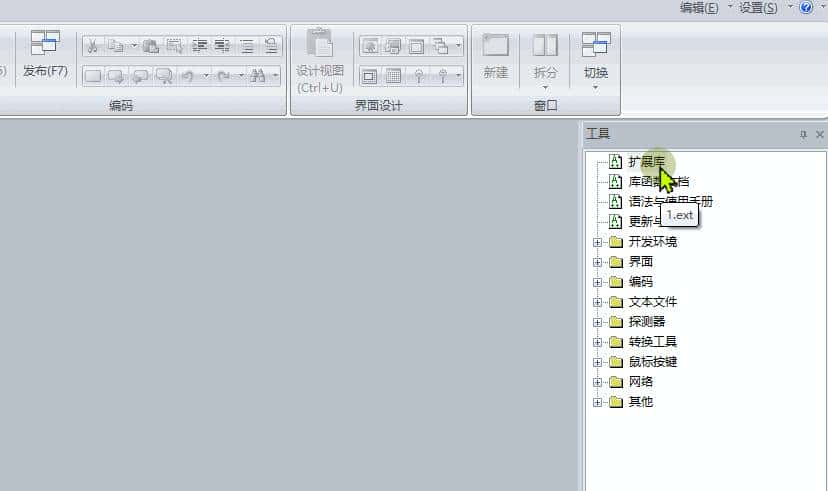828x491 pixels.
Task: Select the 界面 folder label
Action: [x=641, y=262]
